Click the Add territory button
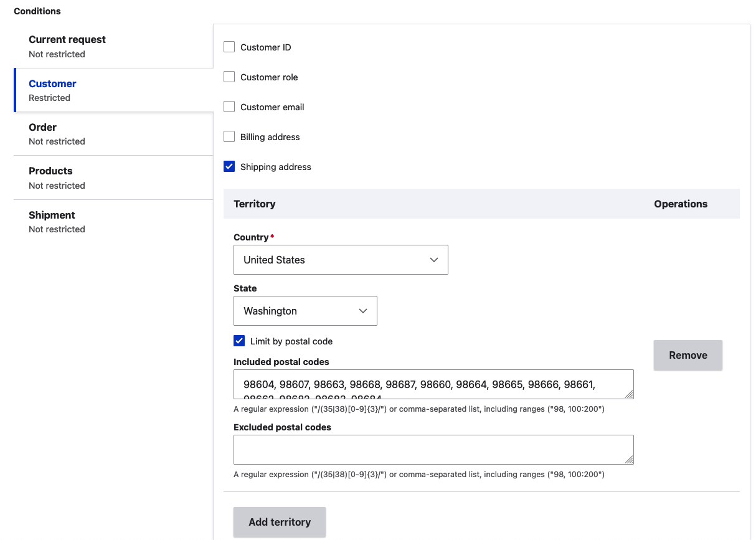The image size is (756, 540). (280, 522)
